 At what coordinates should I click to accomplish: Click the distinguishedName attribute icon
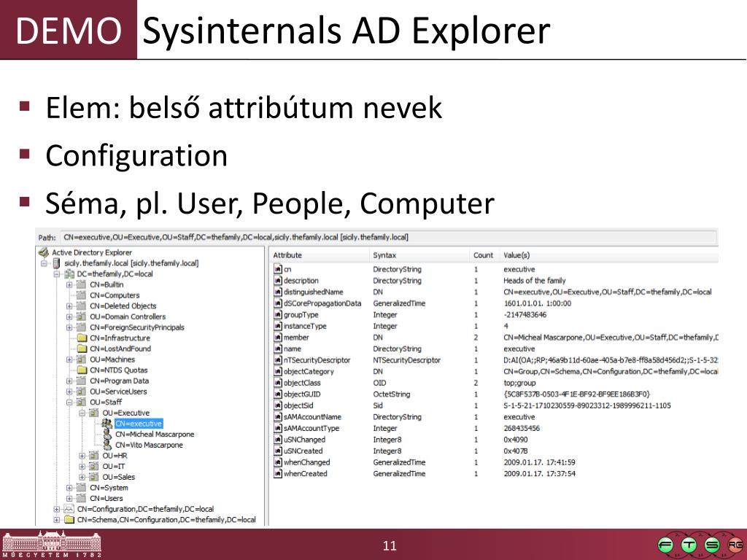point(278,292)
